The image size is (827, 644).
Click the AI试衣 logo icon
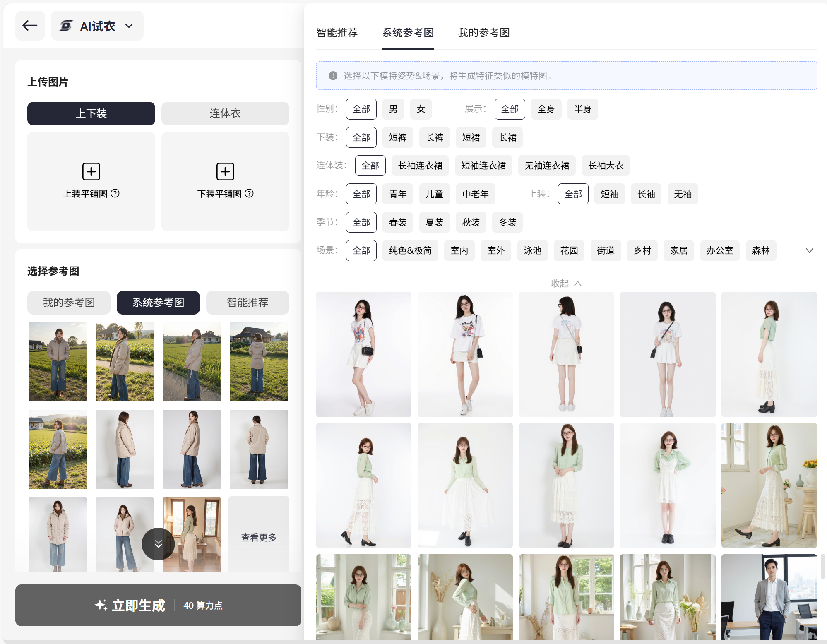point(66,26)
